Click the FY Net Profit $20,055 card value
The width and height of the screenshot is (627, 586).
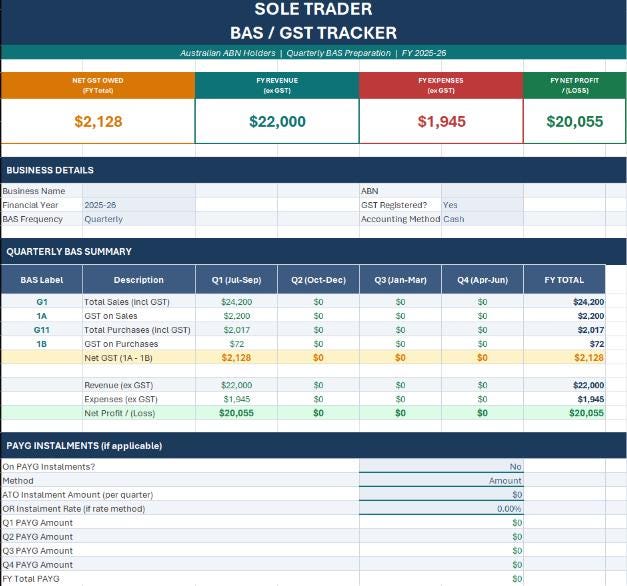575,122
